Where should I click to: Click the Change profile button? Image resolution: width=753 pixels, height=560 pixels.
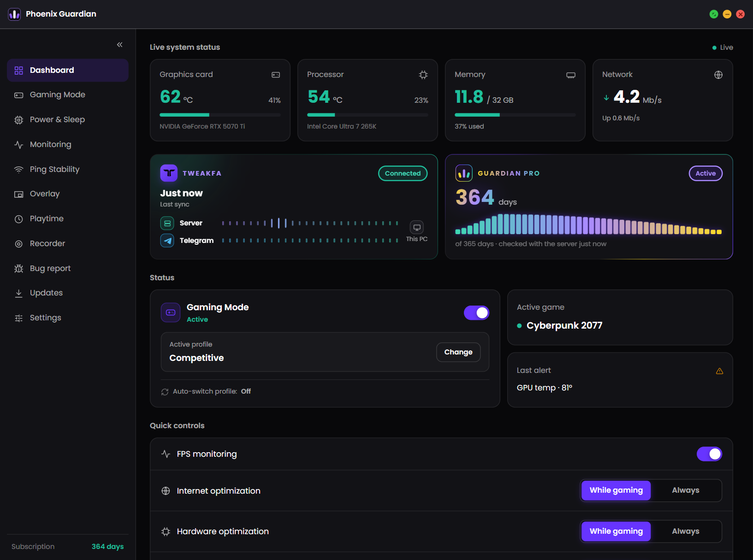(x=458, y=352)
